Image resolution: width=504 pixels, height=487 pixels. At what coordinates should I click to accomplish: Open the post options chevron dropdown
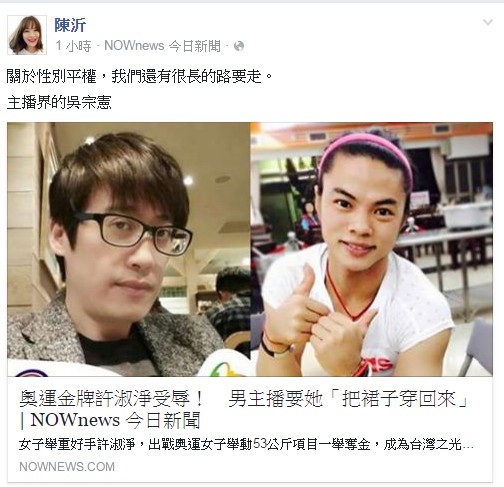(x=488, y=22)
